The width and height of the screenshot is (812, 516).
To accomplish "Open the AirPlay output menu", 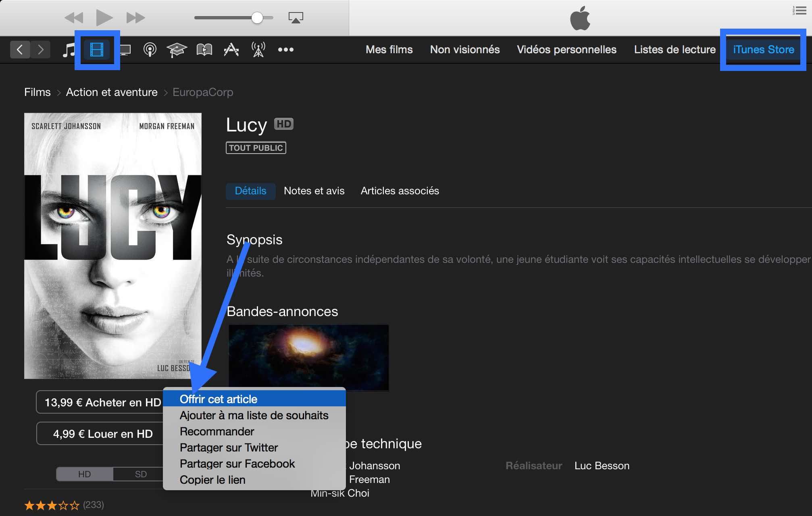I will (x=296, y=18).
